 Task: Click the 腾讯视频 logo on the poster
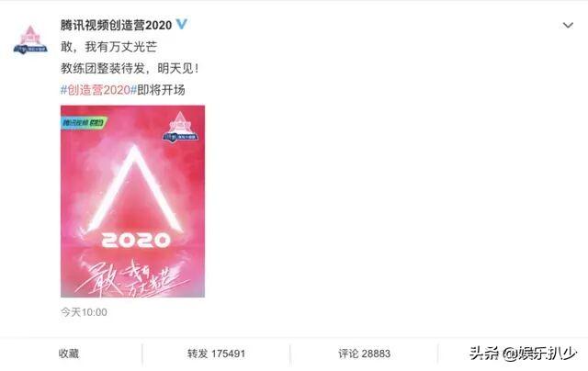click(x=85, y=123)
